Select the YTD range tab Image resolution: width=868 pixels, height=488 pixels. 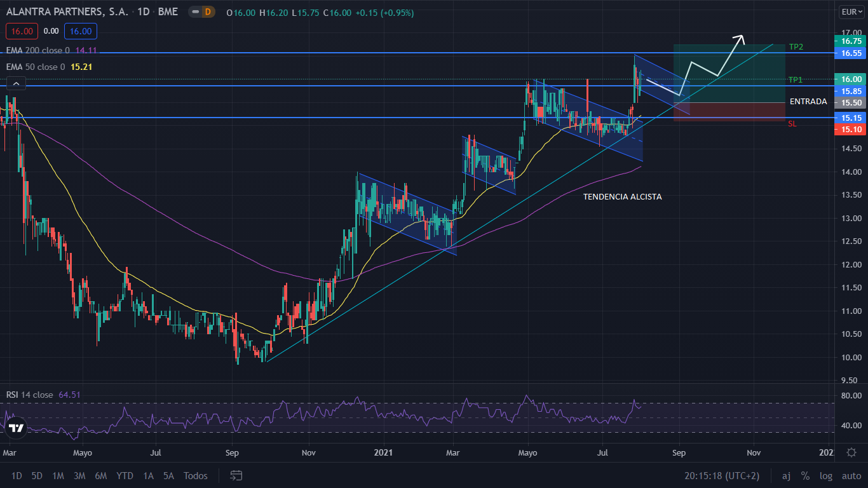(125, 475)
